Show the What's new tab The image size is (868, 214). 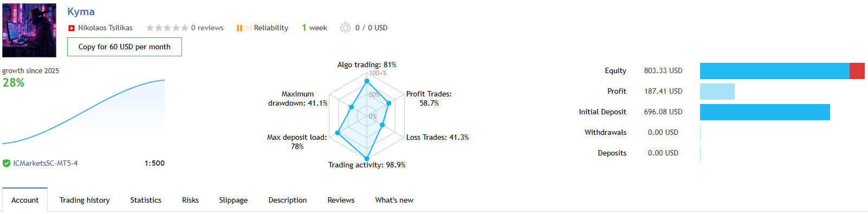(394, 200)
